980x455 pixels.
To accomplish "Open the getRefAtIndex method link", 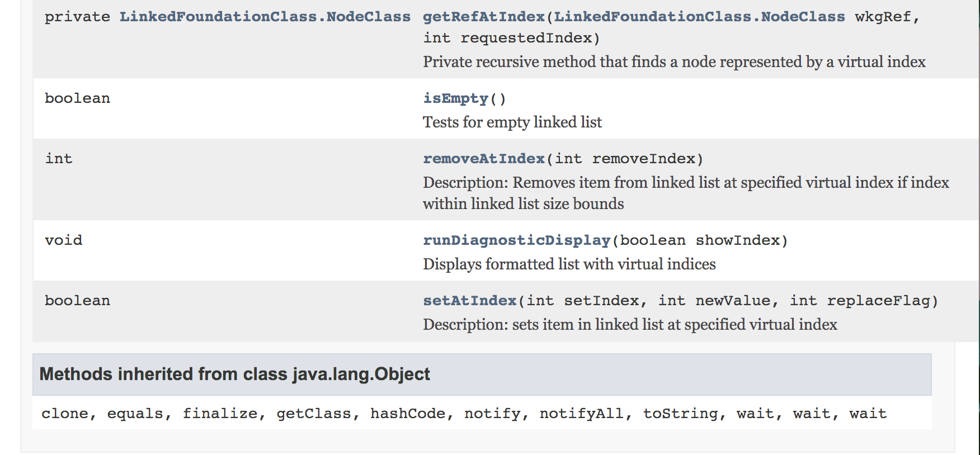I will 484,17.
